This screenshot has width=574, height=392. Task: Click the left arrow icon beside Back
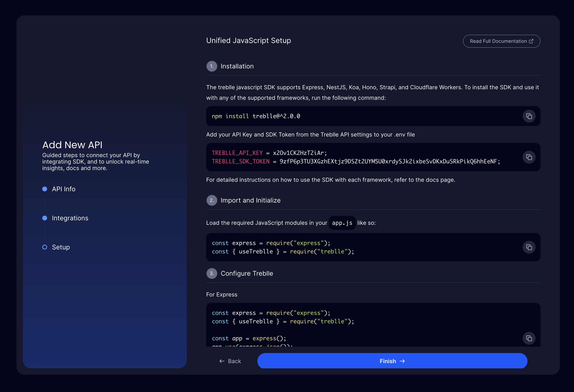pos(222,361)
